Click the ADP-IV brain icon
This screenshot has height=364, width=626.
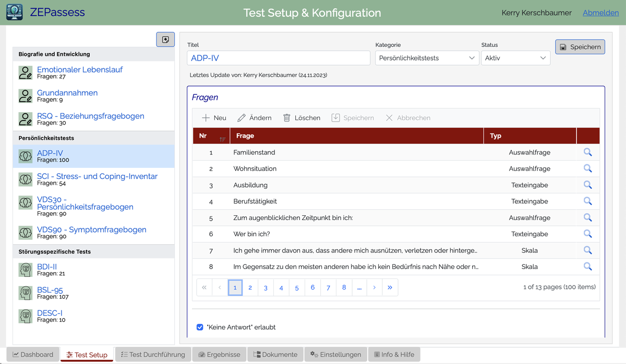25,156
